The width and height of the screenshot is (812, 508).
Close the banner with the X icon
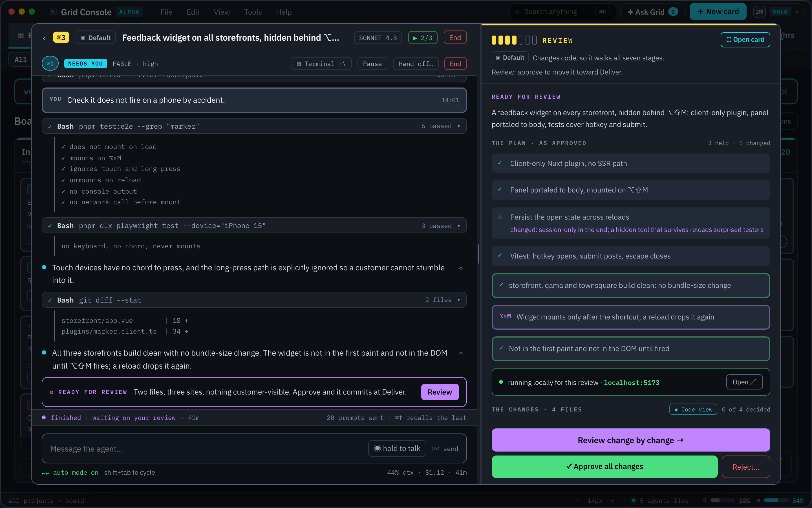(784, 92)
